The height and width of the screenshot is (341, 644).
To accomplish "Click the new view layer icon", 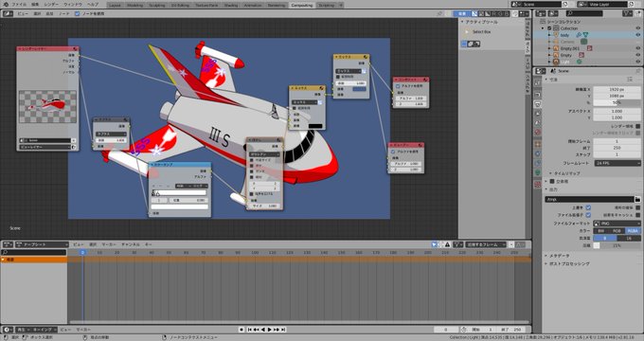I will tap(632, 4).
